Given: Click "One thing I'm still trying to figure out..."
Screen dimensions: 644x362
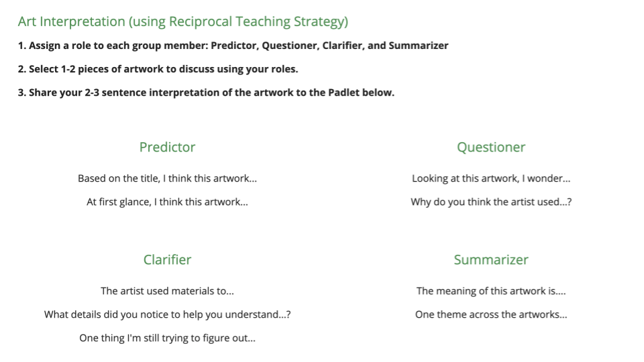Looking at the screenshot, I should click(x=167, y=338).
